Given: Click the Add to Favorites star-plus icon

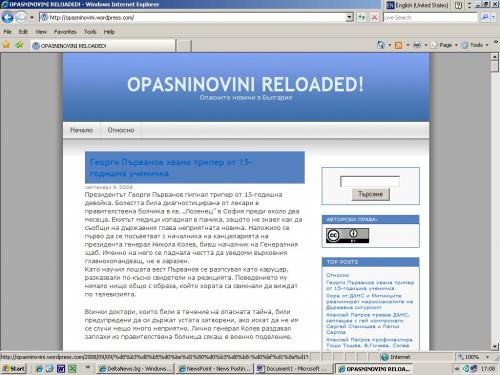Looking at the screenshot, I should click(19, 44).
